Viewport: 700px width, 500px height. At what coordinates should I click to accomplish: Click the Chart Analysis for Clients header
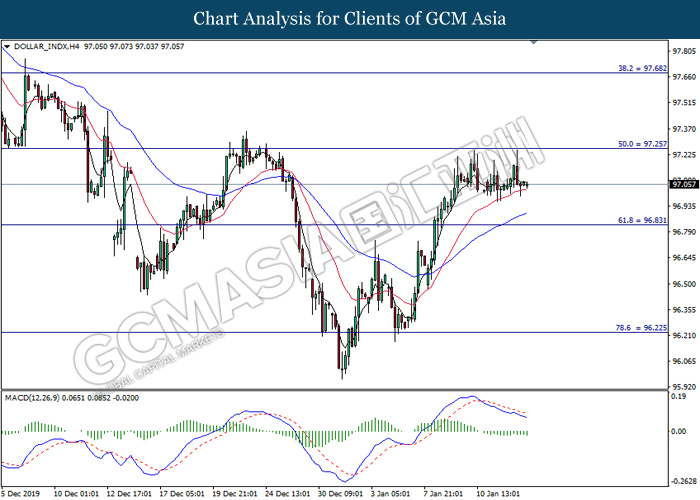350,19
